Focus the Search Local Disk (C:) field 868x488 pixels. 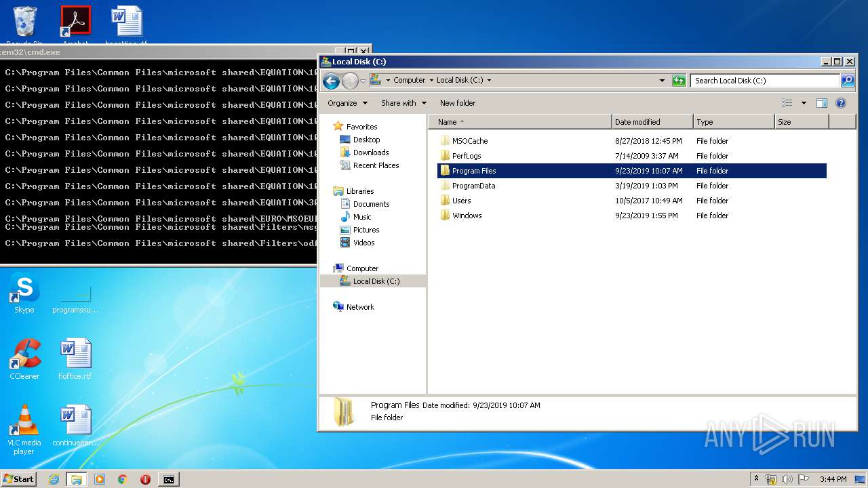(766, 81)
